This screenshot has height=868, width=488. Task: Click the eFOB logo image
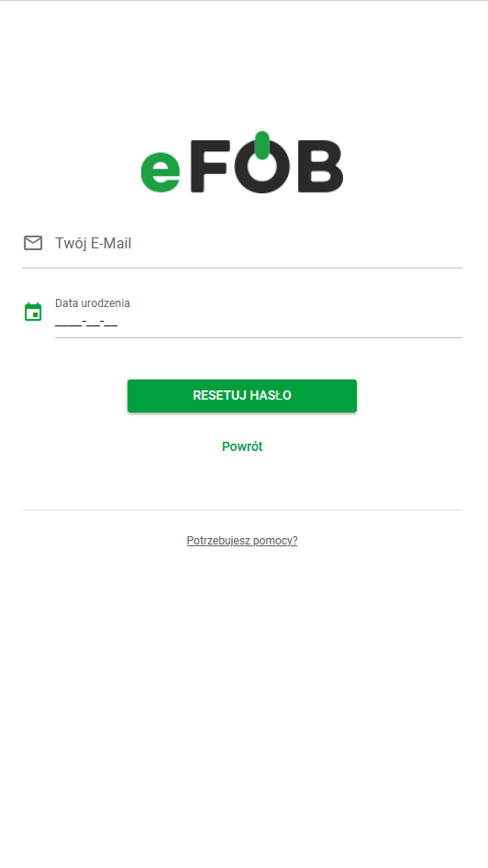click(x=242, y=162)
